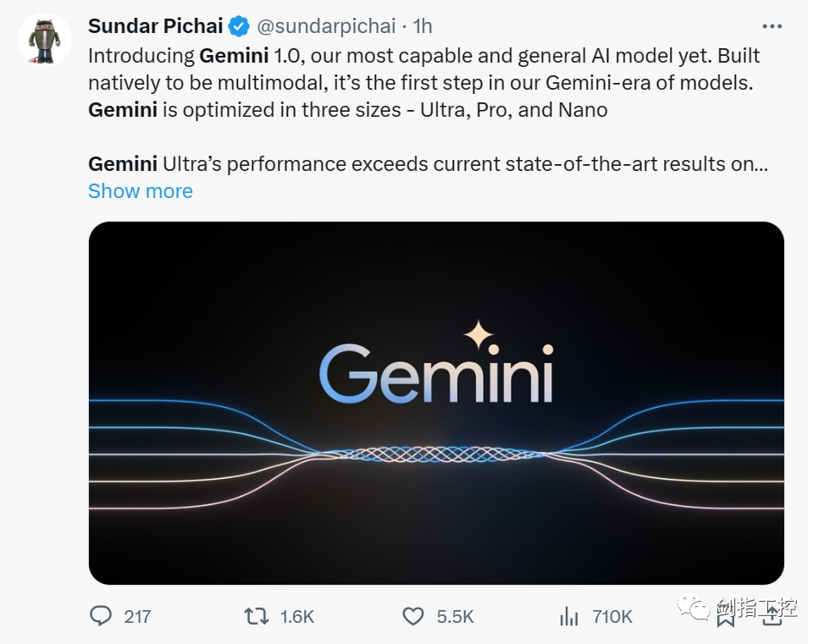Screen dimensions: 824x644
Task: Open the @sundarpichai handle link
Action: (x=326, y=26)
